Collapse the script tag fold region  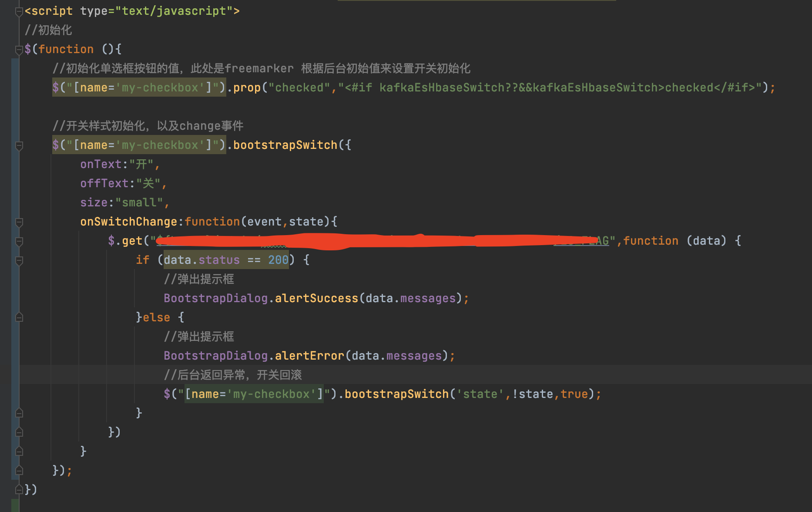[19, 10]
